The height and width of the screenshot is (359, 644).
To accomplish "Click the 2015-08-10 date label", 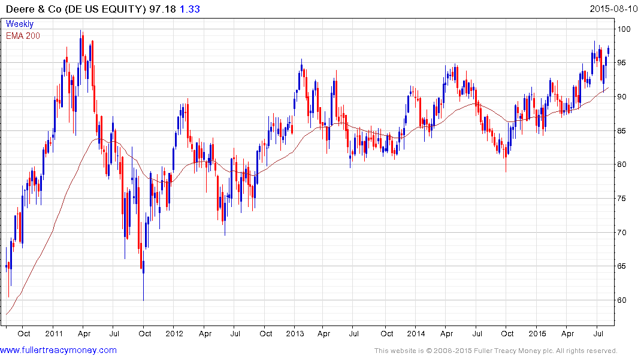I will point(613,9).
